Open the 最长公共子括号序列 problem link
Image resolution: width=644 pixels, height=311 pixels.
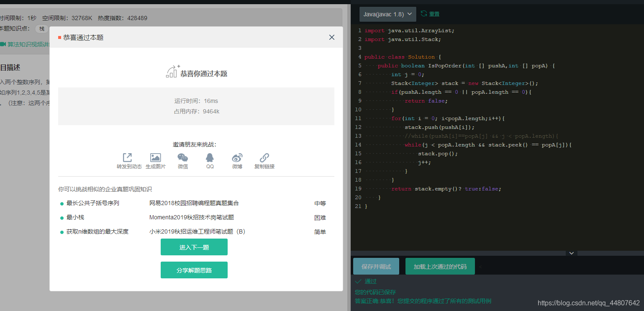tap(93, 203)
